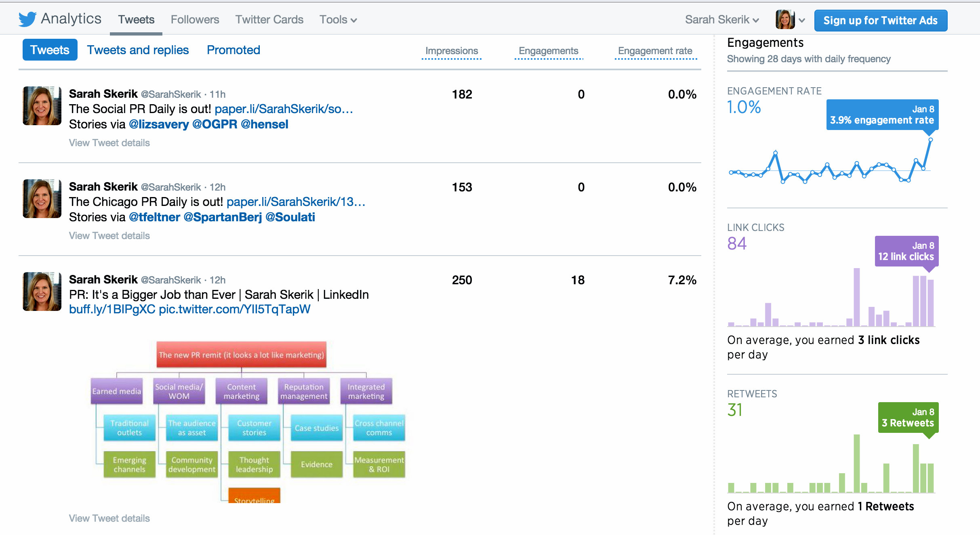Click Jan 8 point on engagement chart

(930, 140)
